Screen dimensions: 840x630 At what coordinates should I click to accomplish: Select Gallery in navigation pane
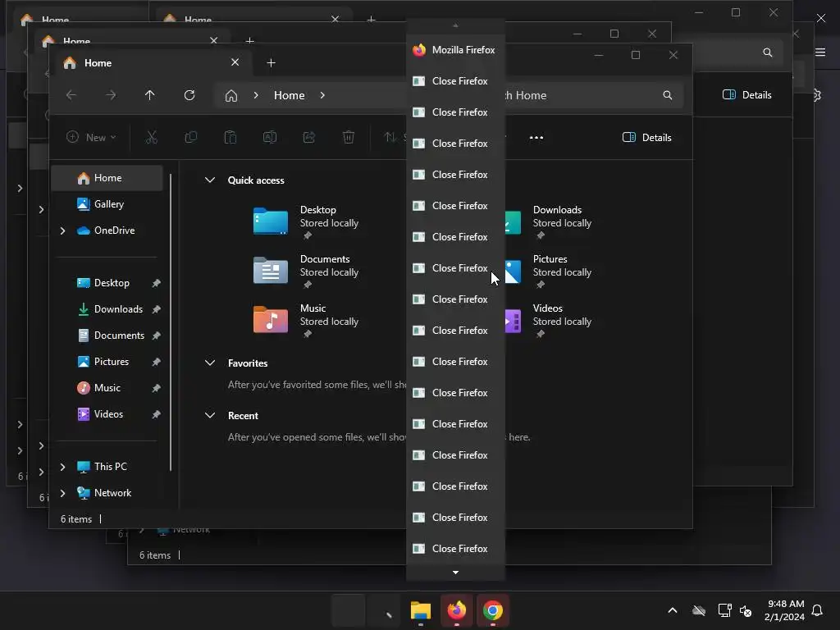click(107, 204)
